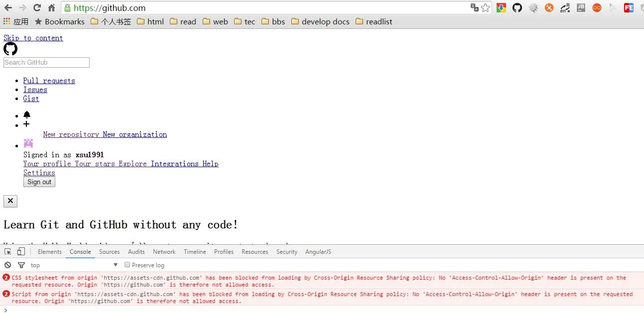Open the Issues link
644x313 pixels.
click(35, 90)
